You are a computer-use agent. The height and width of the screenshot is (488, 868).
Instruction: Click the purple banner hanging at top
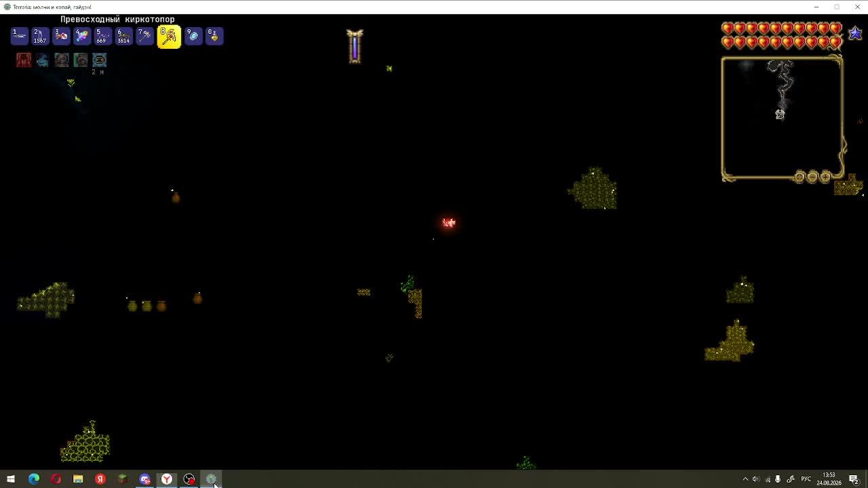(355, 47)
